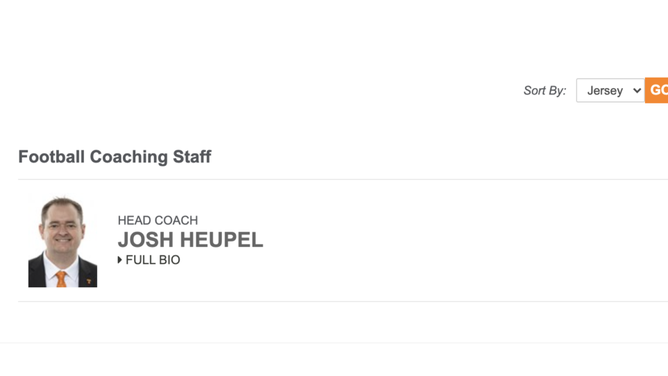668x376 pixels.
Task: Click the Jersey text in sort box
Action: 605,90
